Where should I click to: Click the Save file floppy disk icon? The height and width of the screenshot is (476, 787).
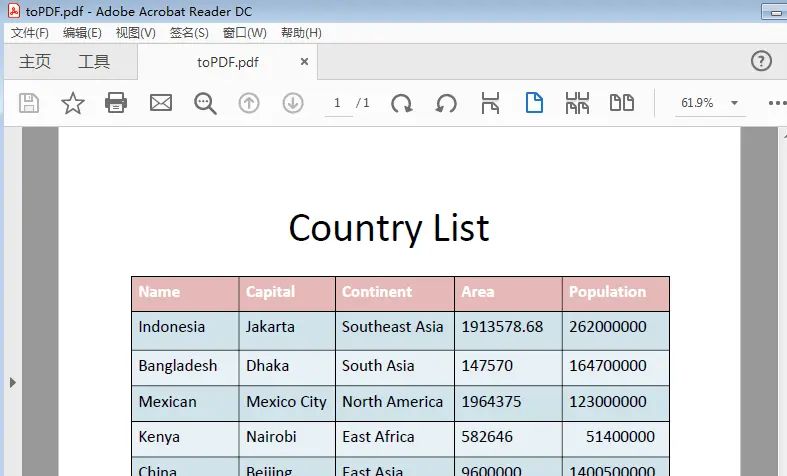29,103
